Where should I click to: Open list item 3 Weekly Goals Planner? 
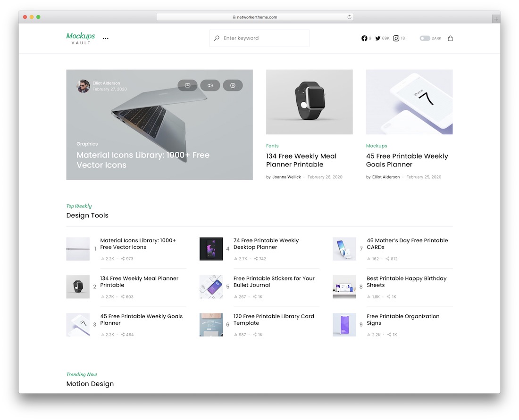click(142, 320)
